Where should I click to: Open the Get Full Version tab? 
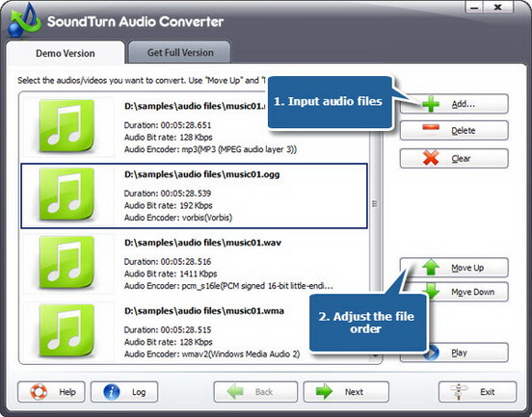point(180,52)
